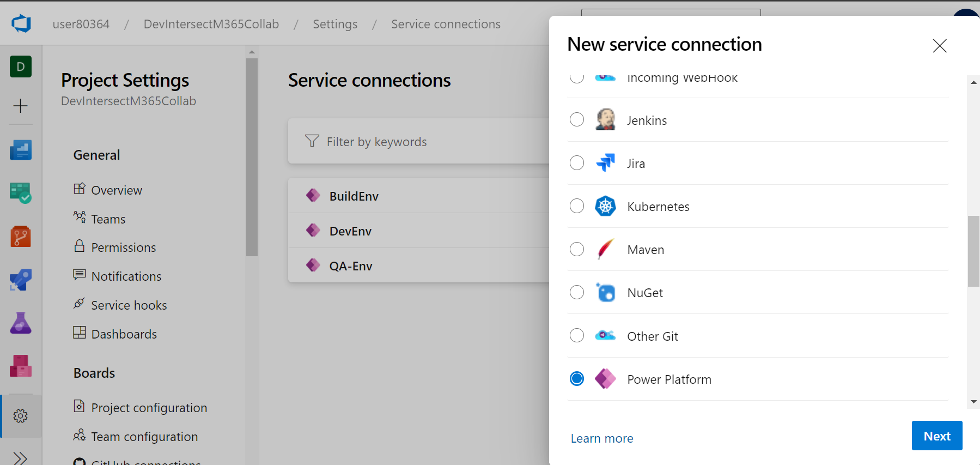Open Azure DevOps home logo
The height and width of the screenshot is (465, 980).
[21, 23]
